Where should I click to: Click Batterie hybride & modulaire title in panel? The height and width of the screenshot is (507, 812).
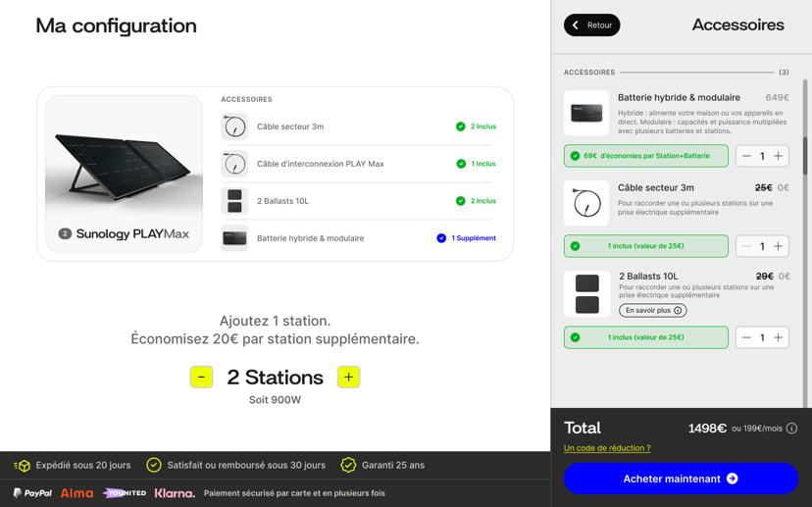pos(679,97)
